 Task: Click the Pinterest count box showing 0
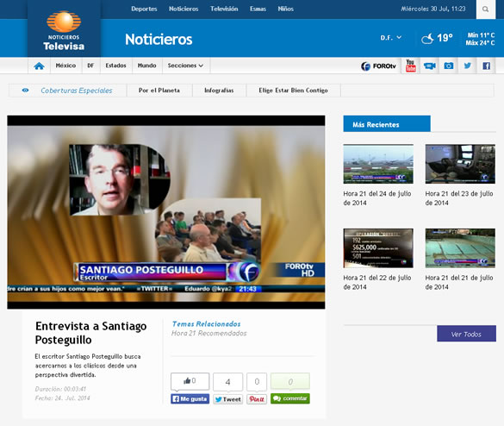257,382
